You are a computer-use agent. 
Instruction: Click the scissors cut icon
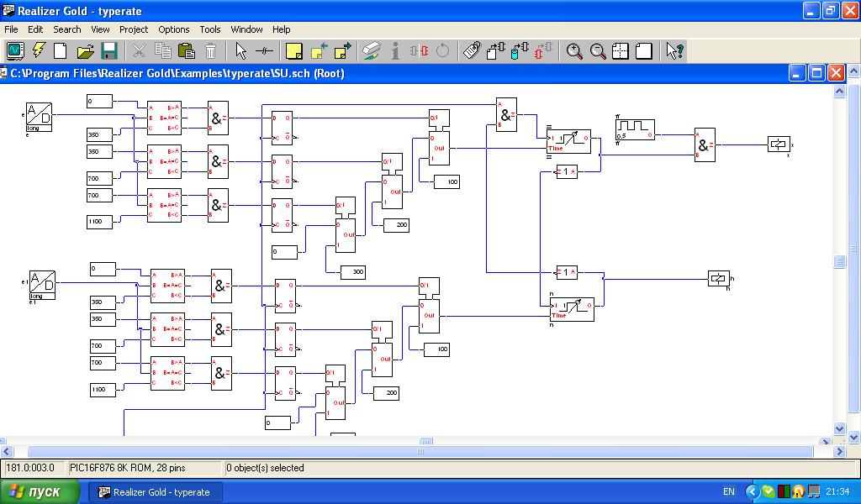[x=139, y=51]
